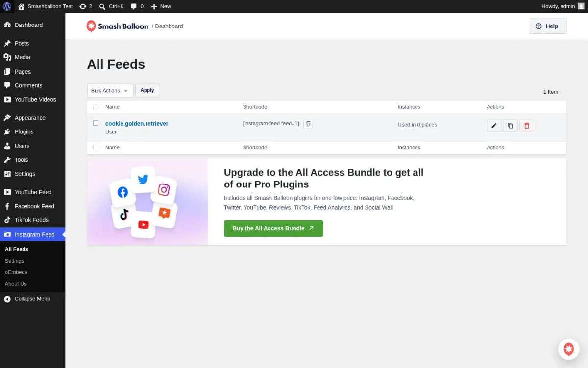Image resolution: width=588 pixels, height=368 pixels.
Task: Copy the instagram-feed shortcode to clipboard
Action: point(308,124)
